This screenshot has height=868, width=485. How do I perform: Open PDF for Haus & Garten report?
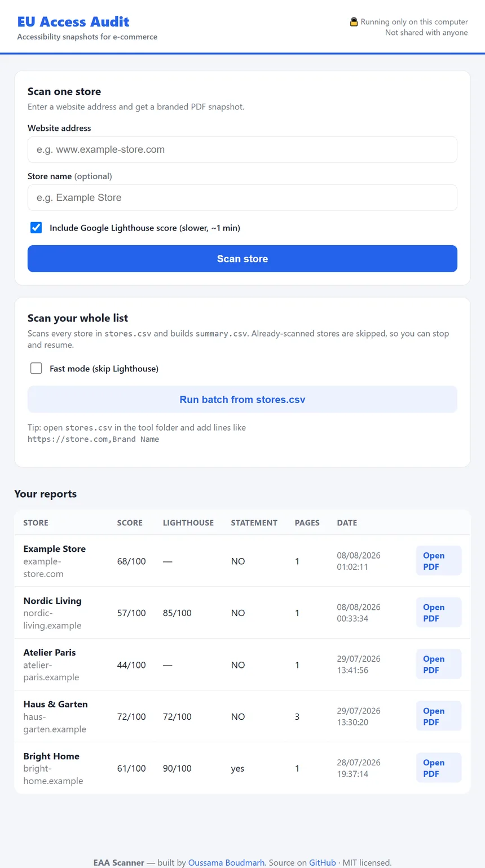439,716
